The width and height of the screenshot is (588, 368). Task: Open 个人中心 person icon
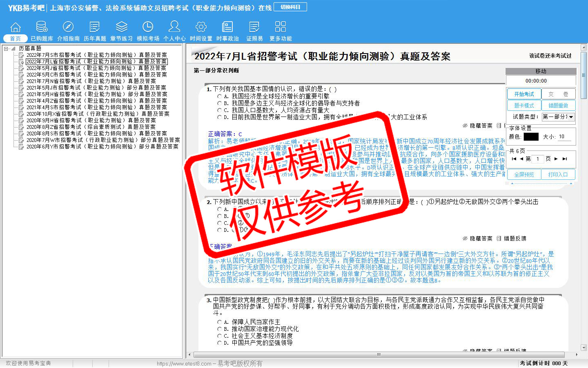click(x=174, y=27)
